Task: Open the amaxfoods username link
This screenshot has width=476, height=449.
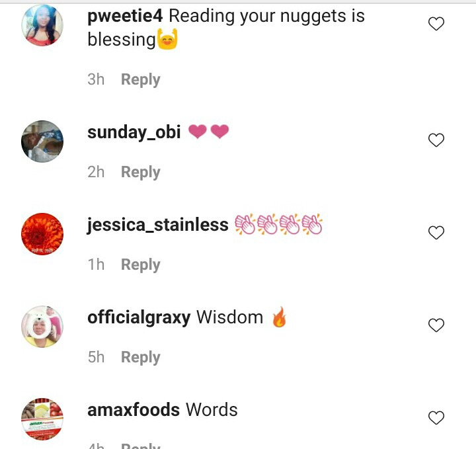Action: click(134, 410)
